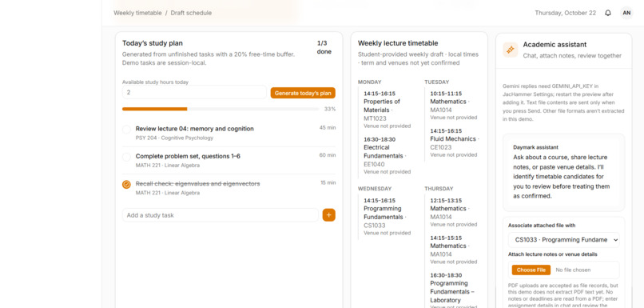Click the 1/3 done counter
644x308 pixels.
click(324, 47)
